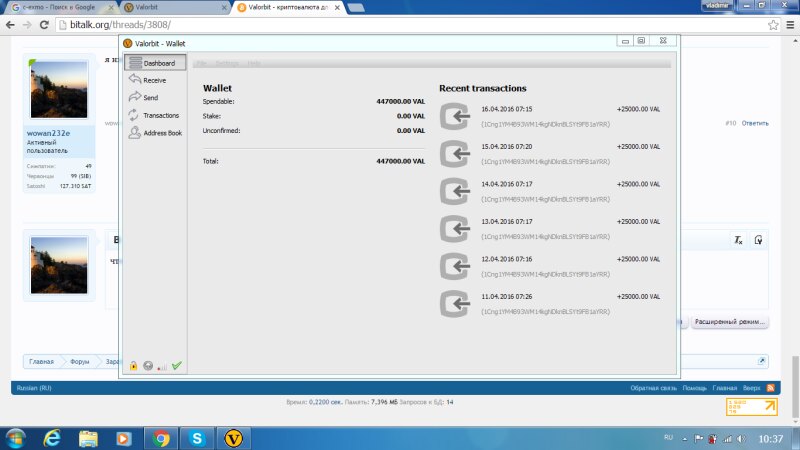Open the Receive page in wallet sidebar
Image resolution: width=800 pixels, height=450 pixels.
click(x=154, y=80)
